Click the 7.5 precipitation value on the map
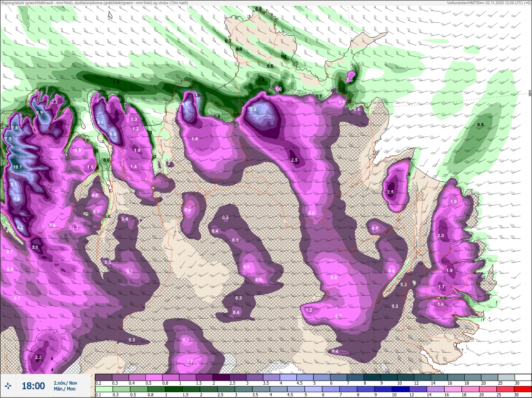The image size is (532, 398). click(8, 139)
